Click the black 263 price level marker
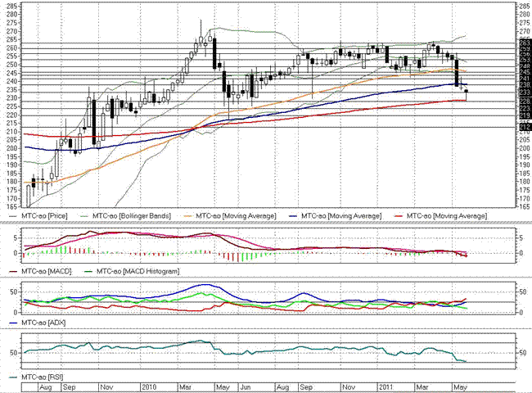 tap(525, 43)
